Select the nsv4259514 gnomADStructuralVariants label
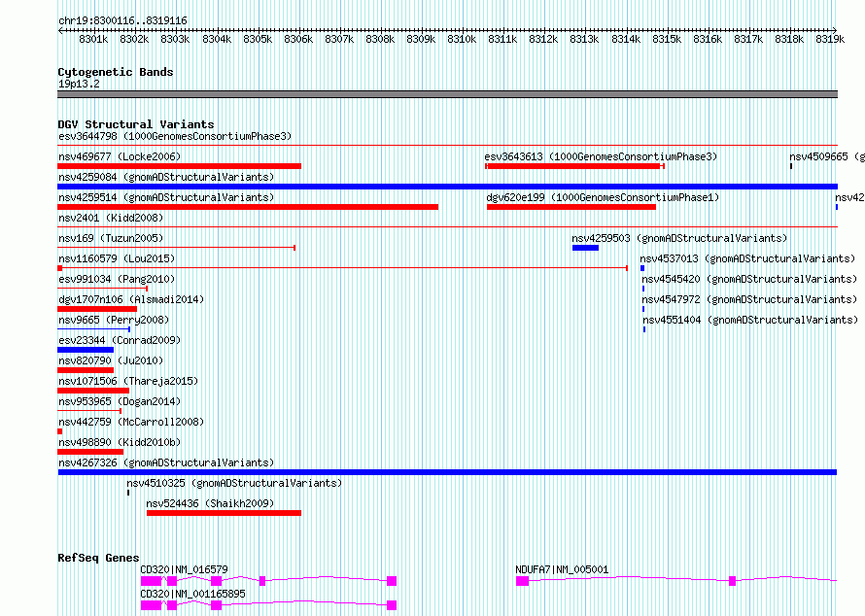 pos(166,197)
